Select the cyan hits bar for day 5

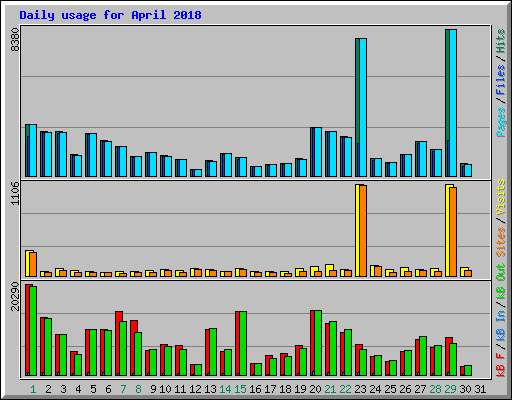(x=93, y=155)
